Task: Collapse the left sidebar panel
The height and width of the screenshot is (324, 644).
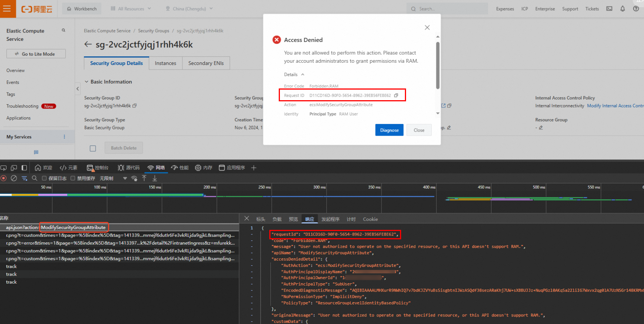Action: coord(77,89)
